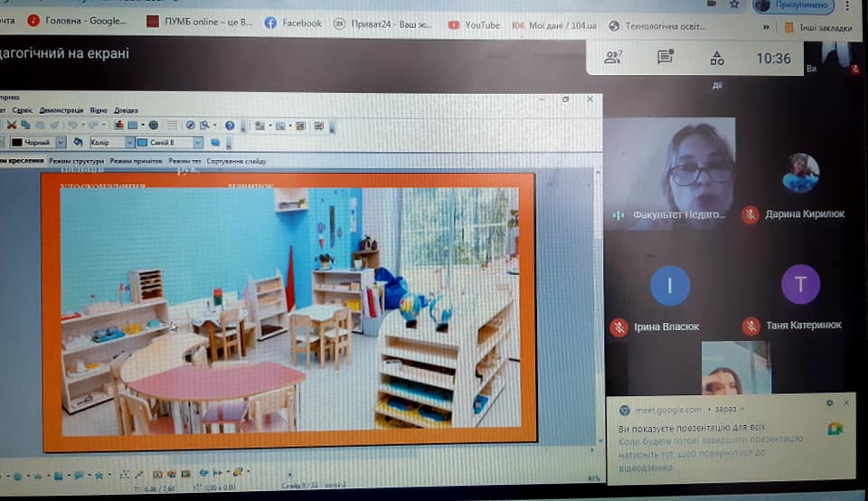Screen dimensions: 868x501
Task: Select the ellipse basic shape tool
Action: pyautogui.click(x=18, y=476)
